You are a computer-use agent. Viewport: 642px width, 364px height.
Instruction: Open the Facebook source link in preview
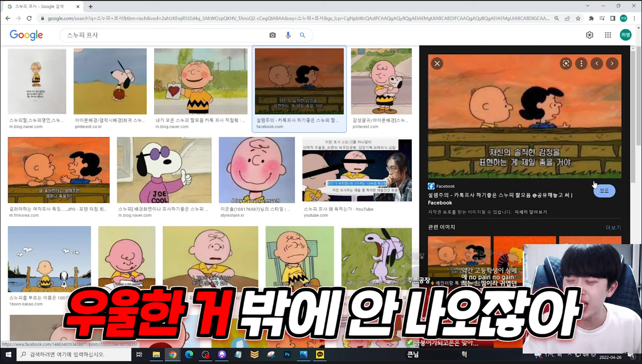click(x=441, y=186)
